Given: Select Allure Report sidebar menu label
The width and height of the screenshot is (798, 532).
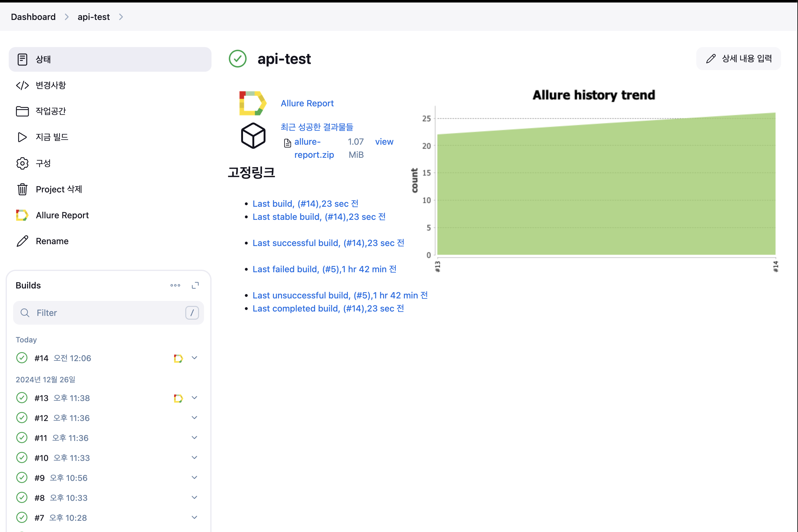Looking at the screenshot, I should point(62,215).
